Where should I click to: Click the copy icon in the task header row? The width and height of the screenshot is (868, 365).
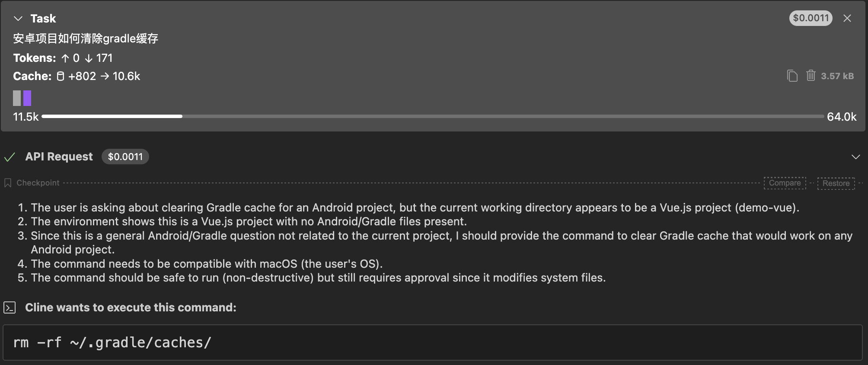792,76
